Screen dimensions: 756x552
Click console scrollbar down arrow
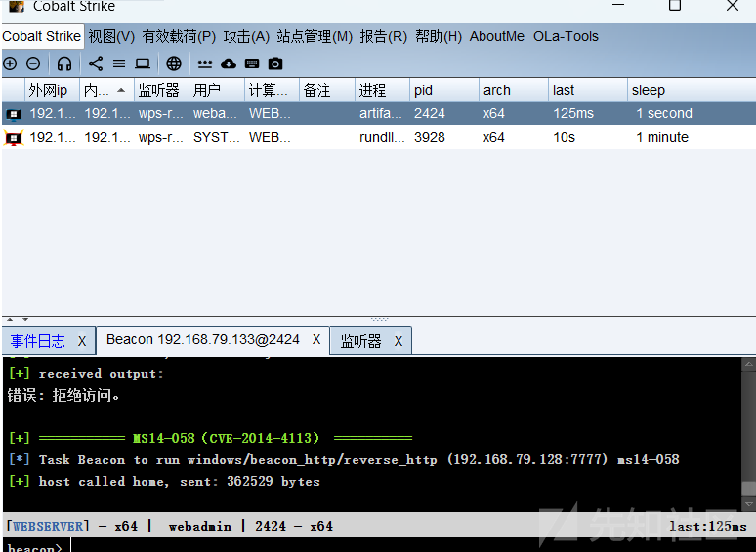pyautogui.click(x=748, y=504)
